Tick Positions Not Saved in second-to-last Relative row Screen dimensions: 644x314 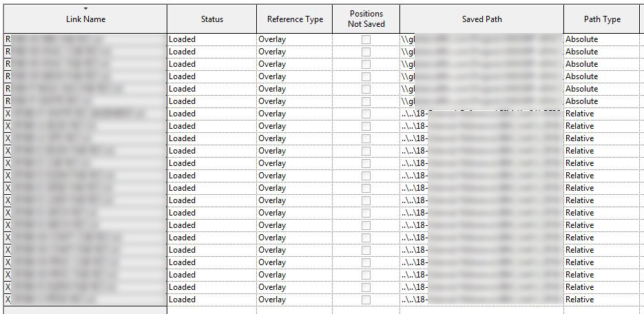(x=366, y=287)
